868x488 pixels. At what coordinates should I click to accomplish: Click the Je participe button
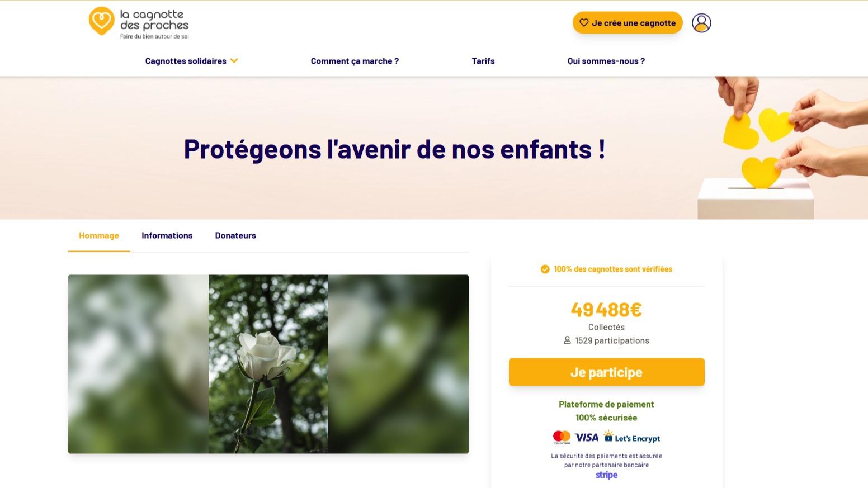coord(606,372)
